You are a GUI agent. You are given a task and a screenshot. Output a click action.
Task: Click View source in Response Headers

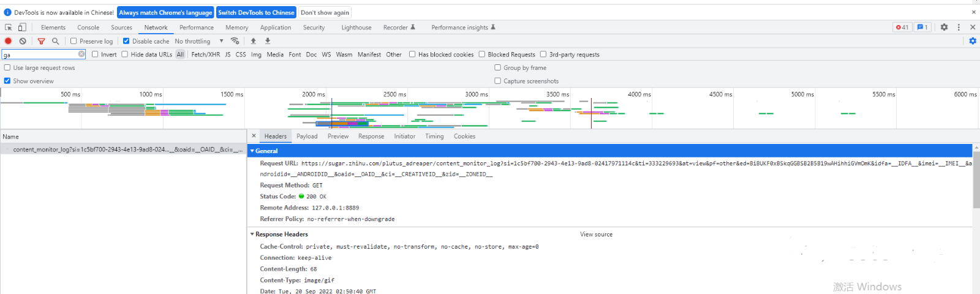coord(596,234)
